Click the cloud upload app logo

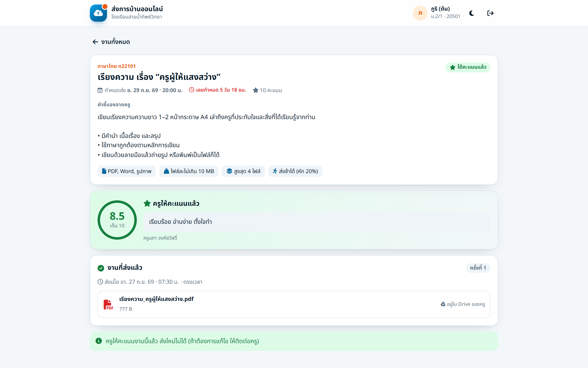98,13
